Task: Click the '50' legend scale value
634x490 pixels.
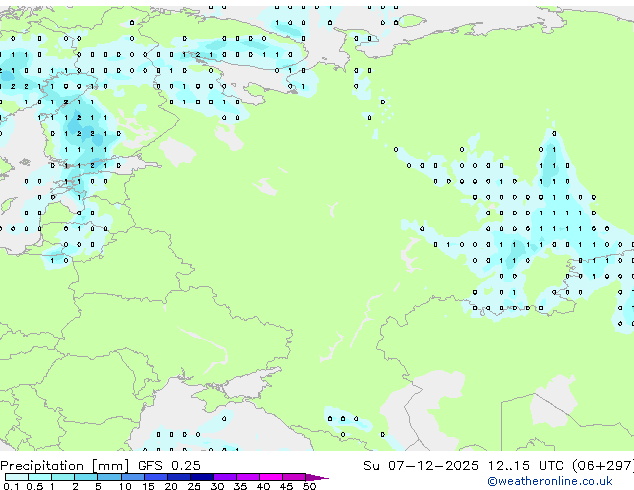Action: (x=310, y=486)
